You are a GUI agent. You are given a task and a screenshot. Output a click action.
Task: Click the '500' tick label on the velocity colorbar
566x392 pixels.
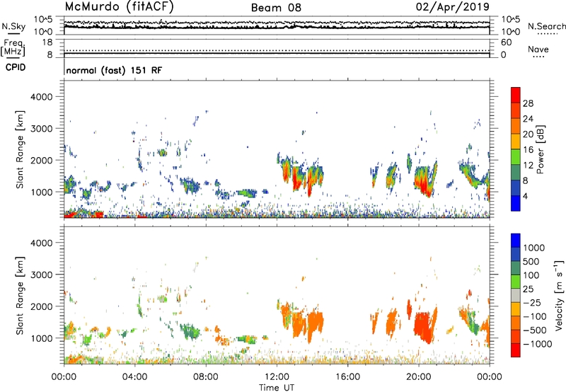531,261
